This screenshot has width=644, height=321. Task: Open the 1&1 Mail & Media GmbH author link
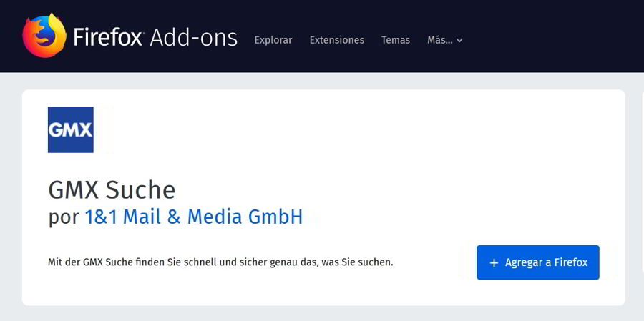[x=193, y=217]
